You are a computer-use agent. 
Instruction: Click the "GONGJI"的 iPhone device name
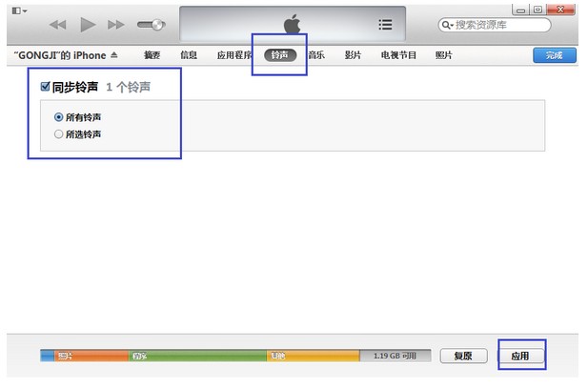click(60, 55)
